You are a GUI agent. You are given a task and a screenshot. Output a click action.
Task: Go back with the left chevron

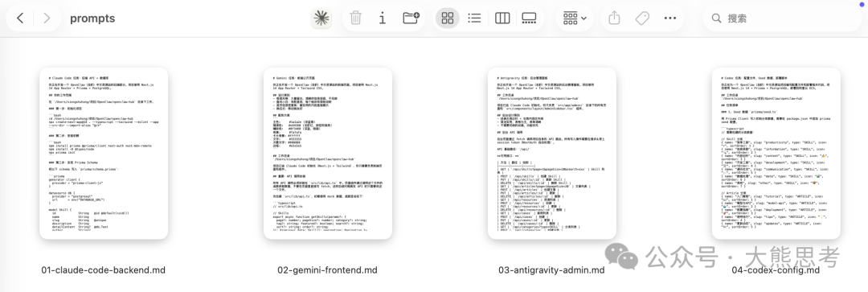tap(20, 19)
